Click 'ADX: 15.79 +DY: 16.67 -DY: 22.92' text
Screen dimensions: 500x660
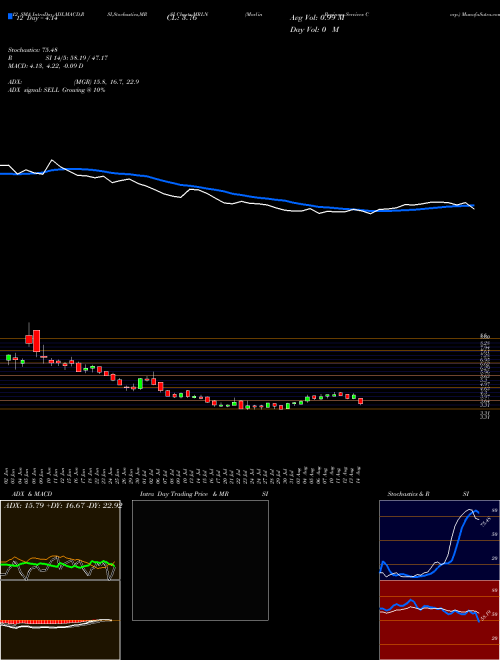pos(63,506)
